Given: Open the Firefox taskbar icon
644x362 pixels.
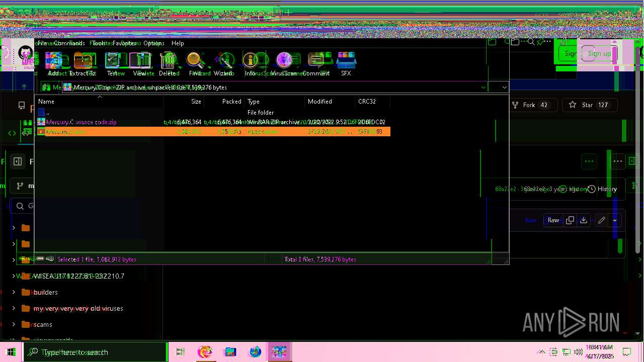Looking at the screenshot, I should [x=255, y=352].
